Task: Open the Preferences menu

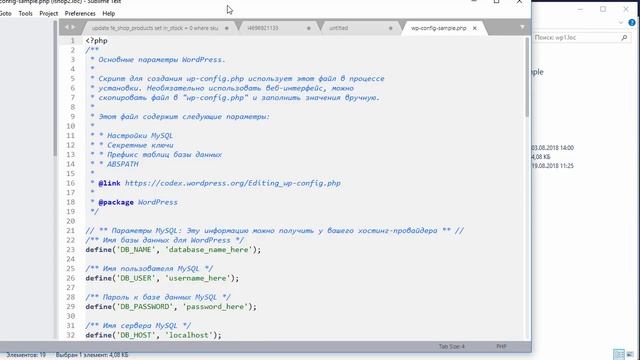Action: click(80, 13)
